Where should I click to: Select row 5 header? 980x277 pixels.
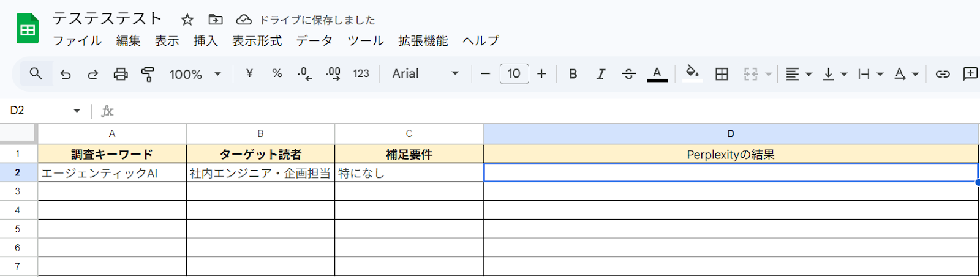point(18,229)
